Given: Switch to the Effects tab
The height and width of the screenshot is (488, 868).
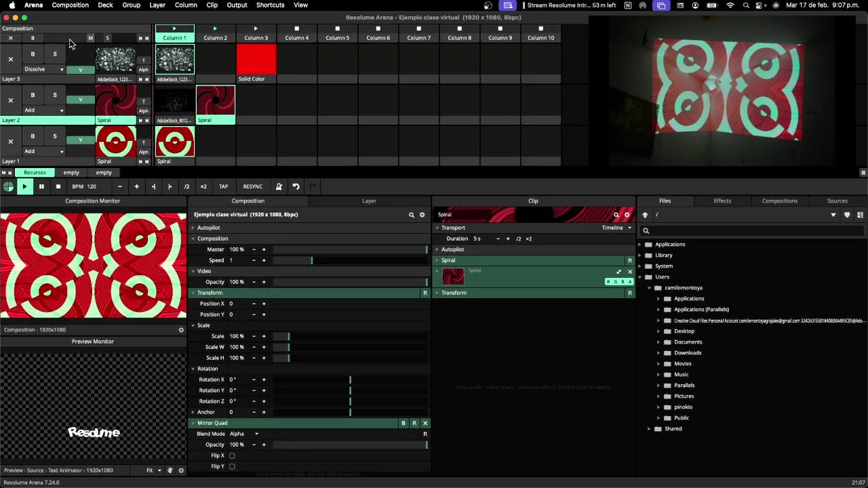Looking at the screenshot, I should pyautogui.click(x=722, y=201).
